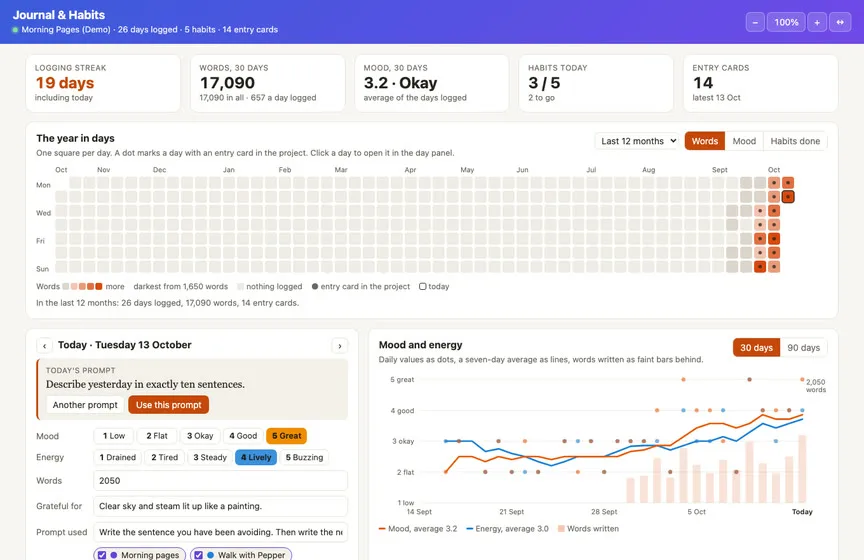
Task: Toggle Morning pages habit checkbox
Action: 102,555
